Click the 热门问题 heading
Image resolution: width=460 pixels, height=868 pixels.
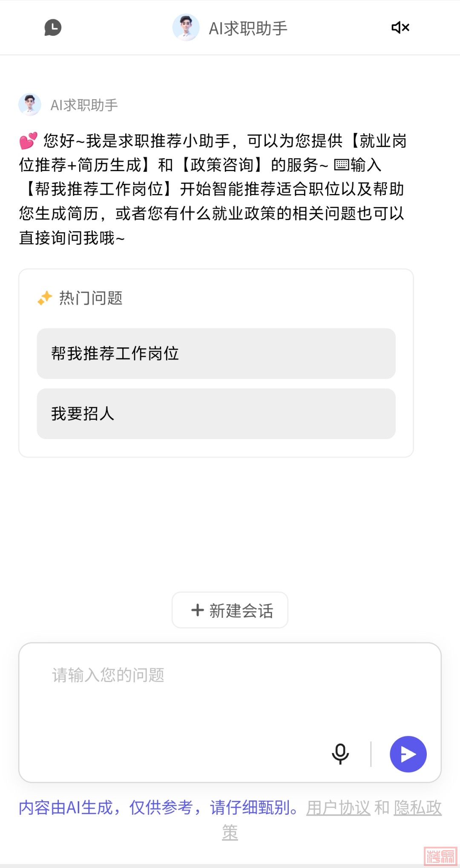(91, 298)
